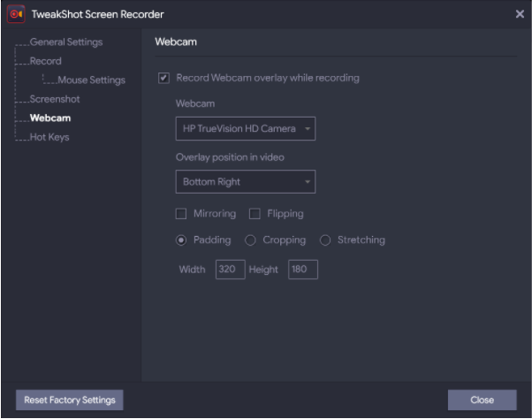The height and width of the screenshot is (419, 532).
Task: Open the Bottom Right overlay position dropdown
Action: 246,182
